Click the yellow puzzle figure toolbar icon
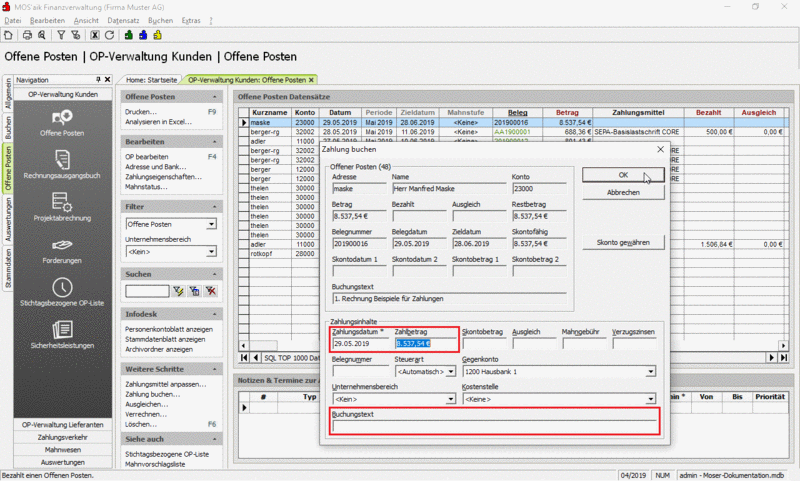This screenshot has width=800, height=481. coord(157,35)
